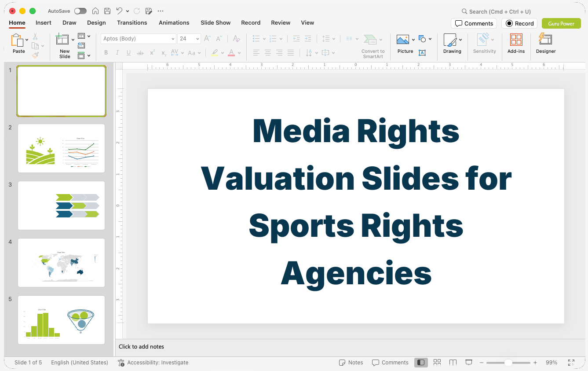The image size is (588, 371).
Task: Click the Decrease Font Size icon
Action: (x=219, y=39)
